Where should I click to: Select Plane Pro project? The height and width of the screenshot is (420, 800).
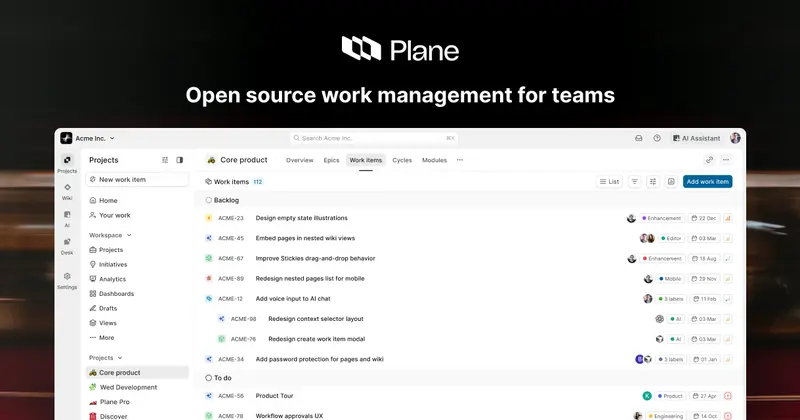pos(137,402)
